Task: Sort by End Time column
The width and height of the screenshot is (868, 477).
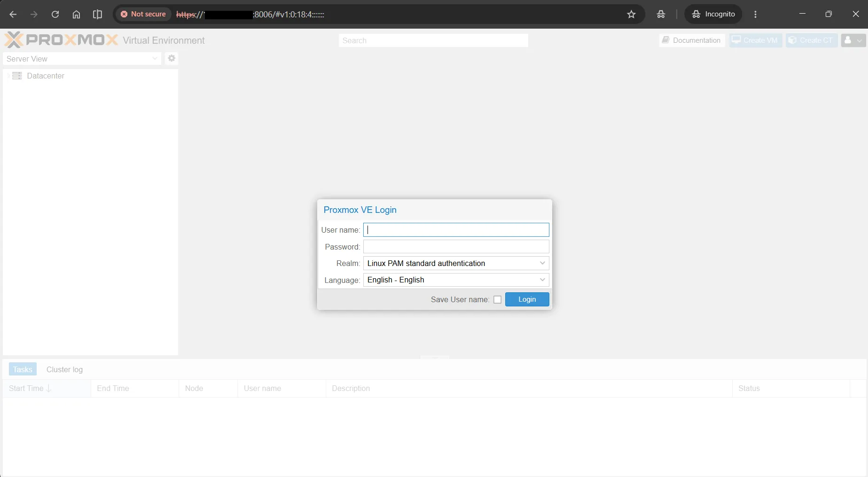Action: [135, 388]
